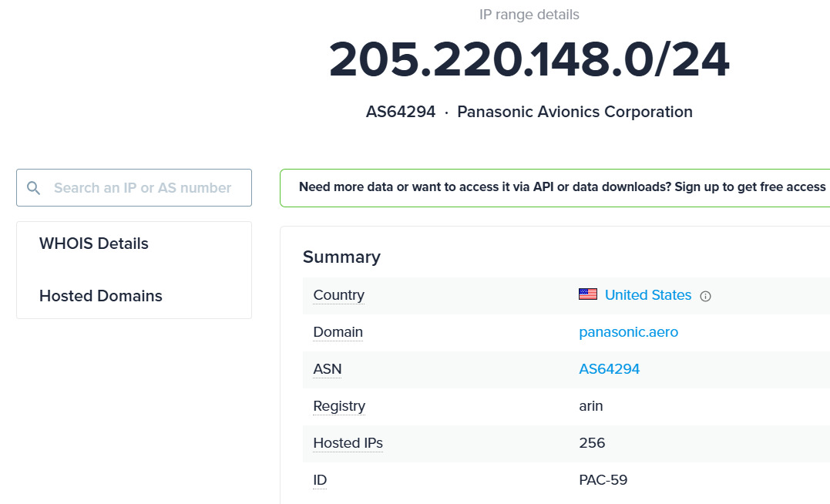The image size is (830, 504).
Task: Click the Hosted IPs row label
Action: [x=348, y=443]
